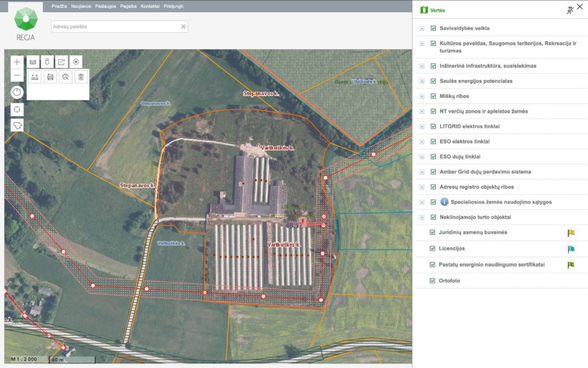Disable the ESO dujų tinklai layer
Viewport: 588px width, 368px height.
433,157
